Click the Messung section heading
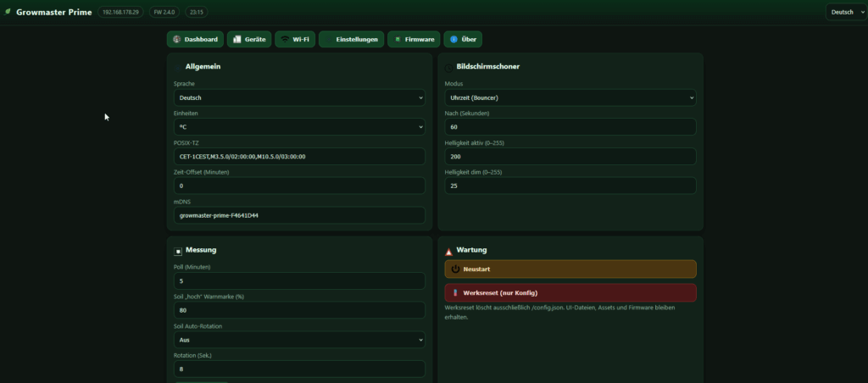This screenshot has width=868, height=383. coord(201,250)
